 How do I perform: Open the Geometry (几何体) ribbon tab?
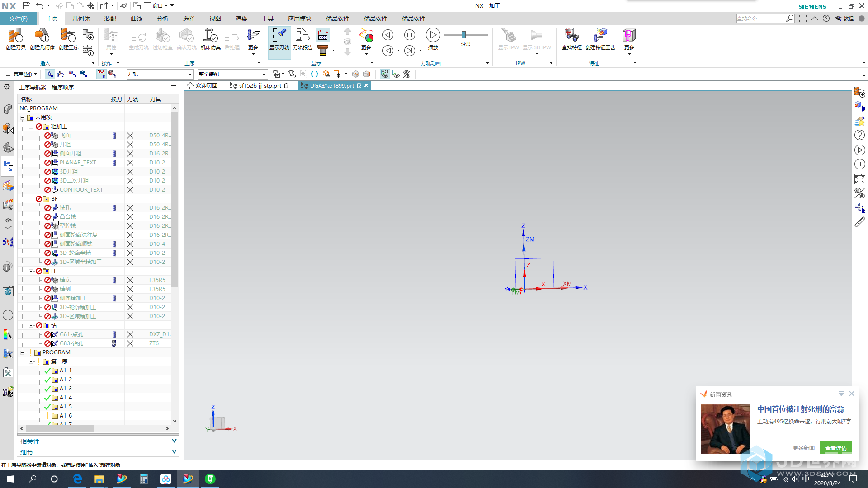coord(81,19)
